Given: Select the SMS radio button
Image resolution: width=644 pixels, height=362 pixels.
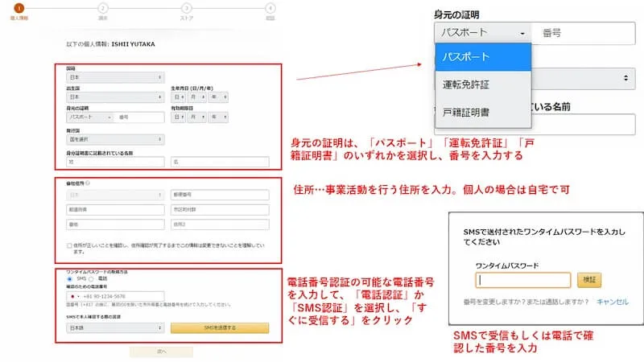Looking at the screenshot, I should click(70, 279).
